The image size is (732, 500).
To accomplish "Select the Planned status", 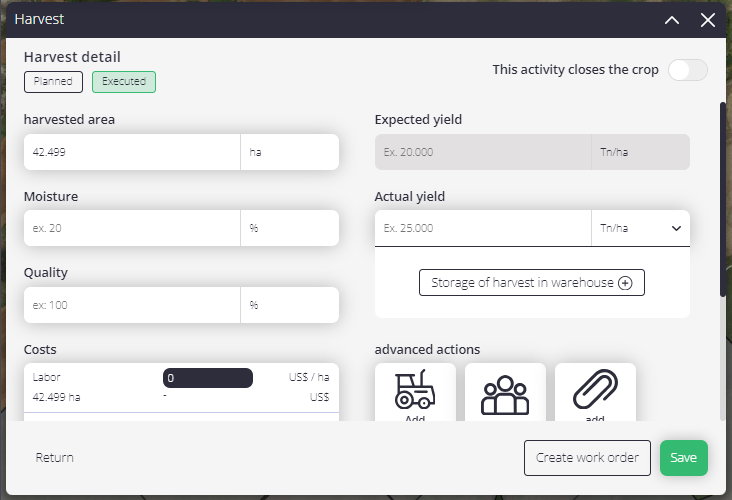I will click(53, 82).
